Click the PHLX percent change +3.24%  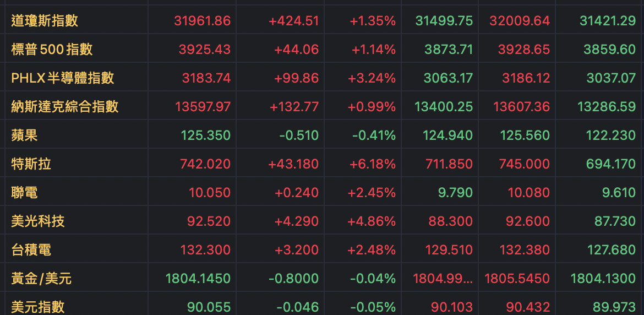[372, 78]
